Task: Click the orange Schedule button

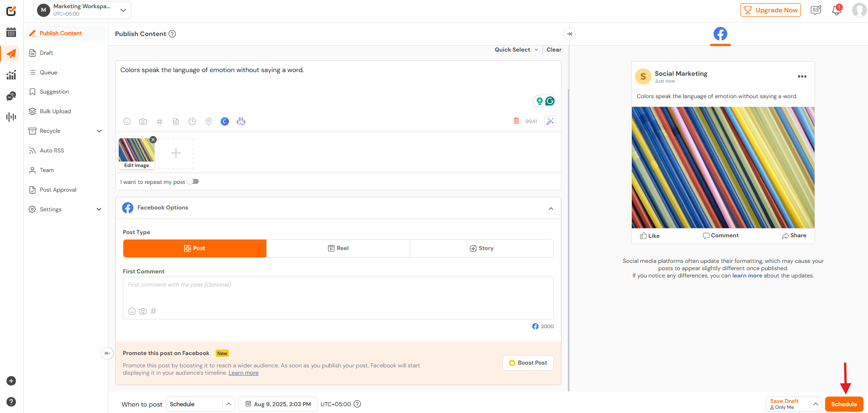Action: click(x=844, y=404)
